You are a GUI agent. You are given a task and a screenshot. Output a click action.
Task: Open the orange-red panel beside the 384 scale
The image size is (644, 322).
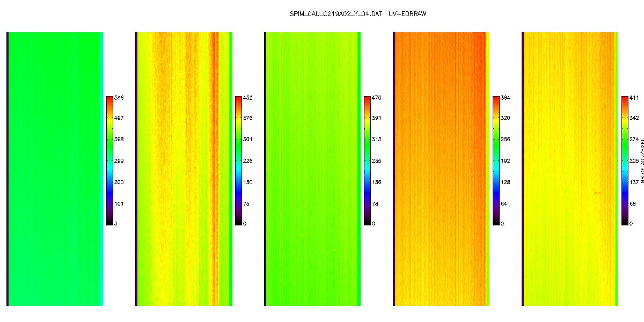[x=441, y=169]
